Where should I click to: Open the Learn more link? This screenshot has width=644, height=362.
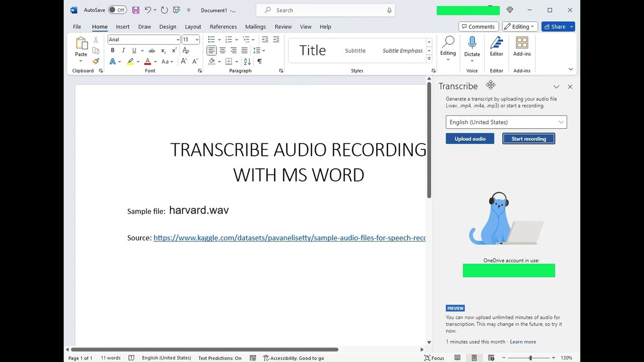click(x=523, y=342)
